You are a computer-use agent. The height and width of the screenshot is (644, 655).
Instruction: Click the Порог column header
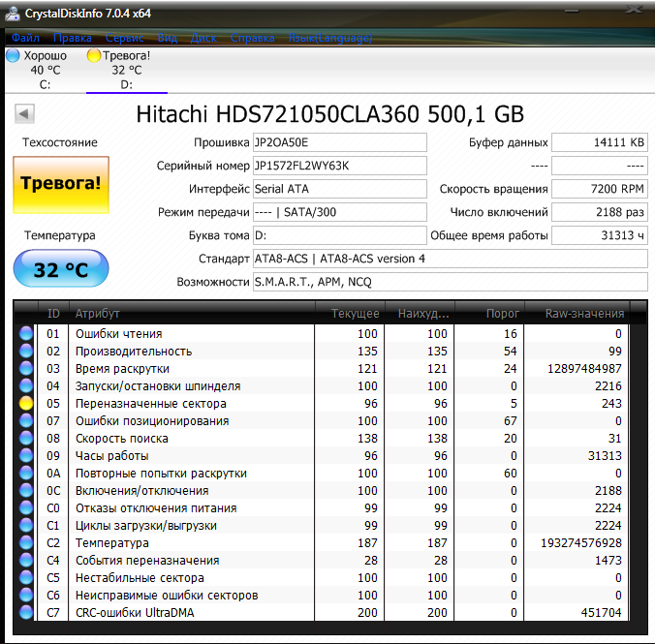[x=489, y=313]
